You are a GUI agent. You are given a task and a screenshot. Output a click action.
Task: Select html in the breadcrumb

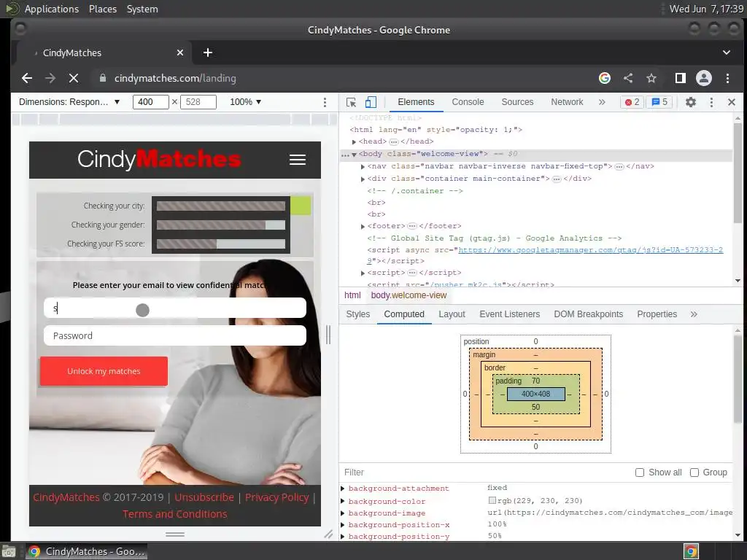(x=352, y=295)
